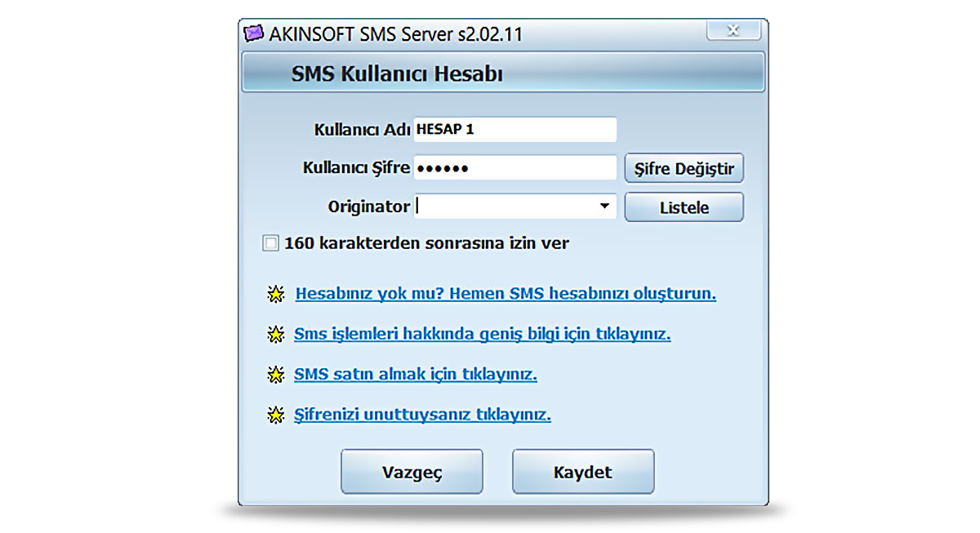Screen dimensions: 980x533
Task: Open the SMS account creation link
Action: click(506, 294)
